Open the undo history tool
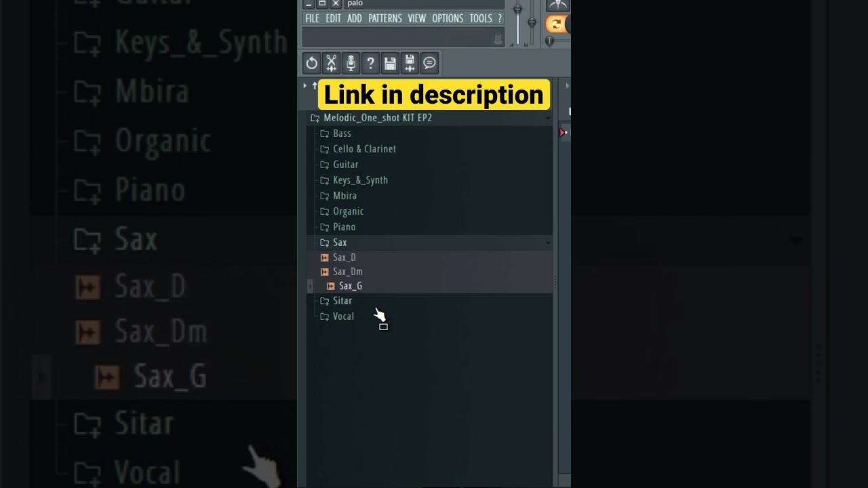 (x=311, y=63)
